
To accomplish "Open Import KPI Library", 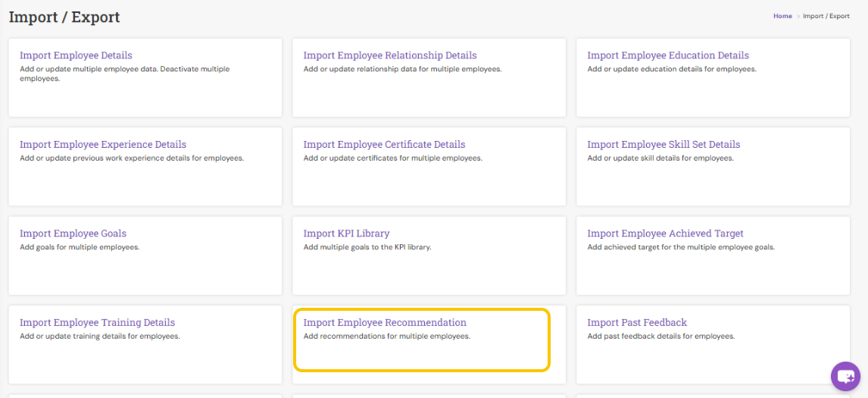I will pyautogui.click(x=346, y=233).
